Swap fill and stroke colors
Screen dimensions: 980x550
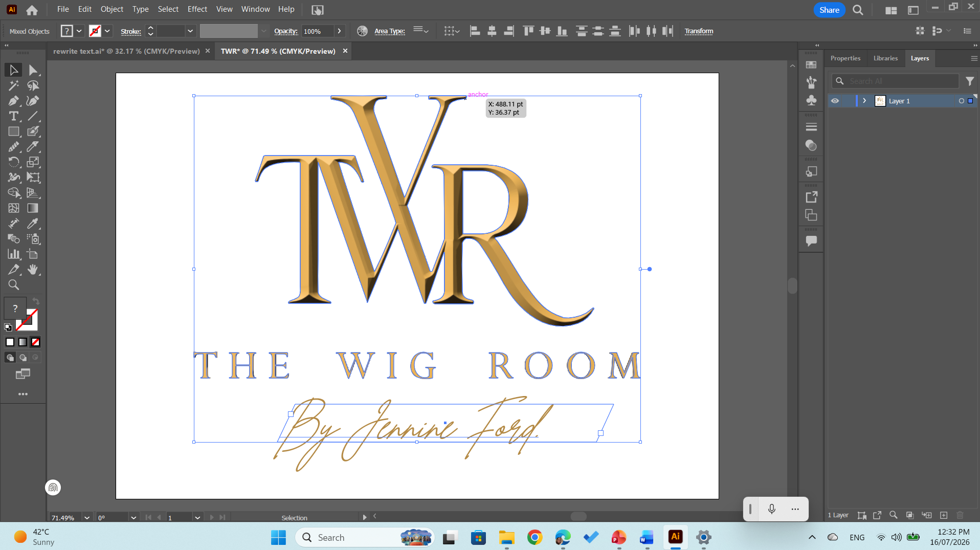point(36,301)
